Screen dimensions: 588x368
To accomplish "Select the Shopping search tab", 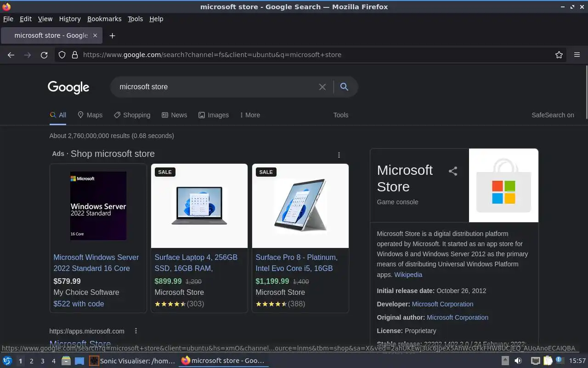I will (x=132, y=115).
